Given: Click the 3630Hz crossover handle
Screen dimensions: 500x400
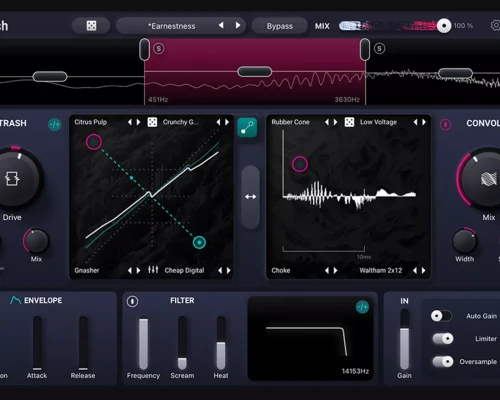Looking at the screenshot, I should point(365,49).
